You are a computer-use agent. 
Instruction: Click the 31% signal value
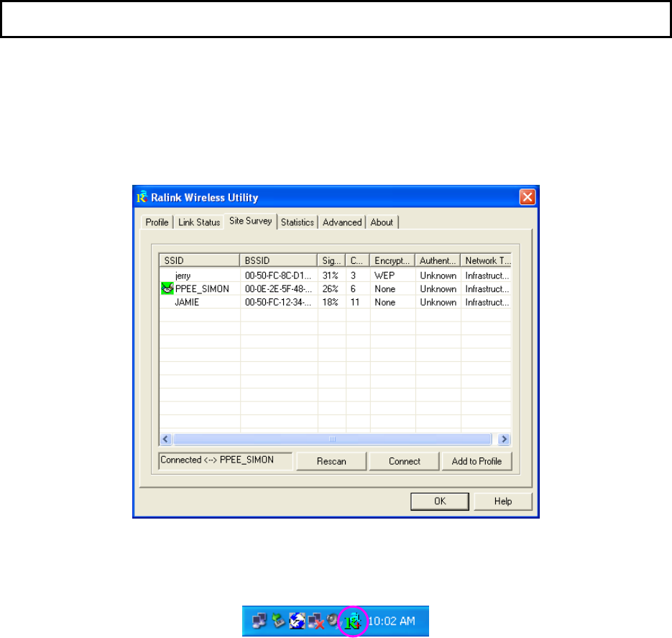click(x=330, y=275)
